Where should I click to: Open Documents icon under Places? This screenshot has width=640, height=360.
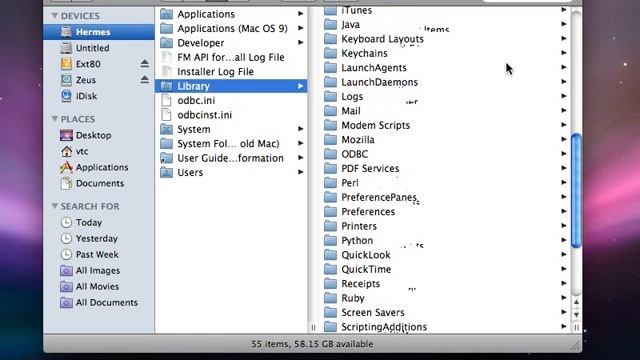click(x=66, y=183)
